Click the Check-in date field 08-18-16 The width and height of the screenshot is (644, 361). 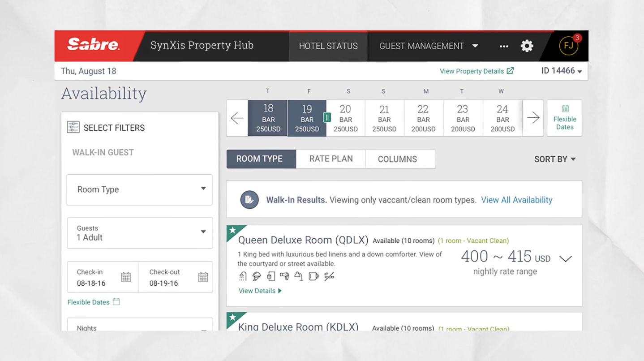tap(103, 277)
